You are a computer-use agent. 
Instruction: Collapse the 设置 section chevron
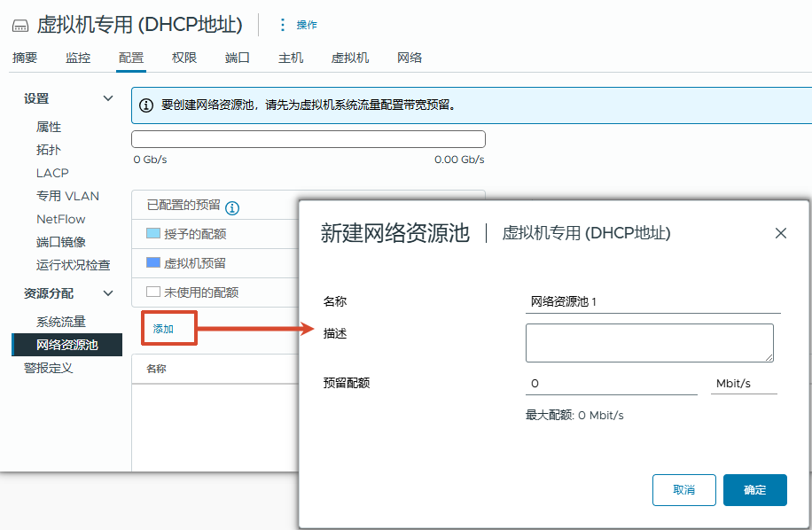coord(108,98)
